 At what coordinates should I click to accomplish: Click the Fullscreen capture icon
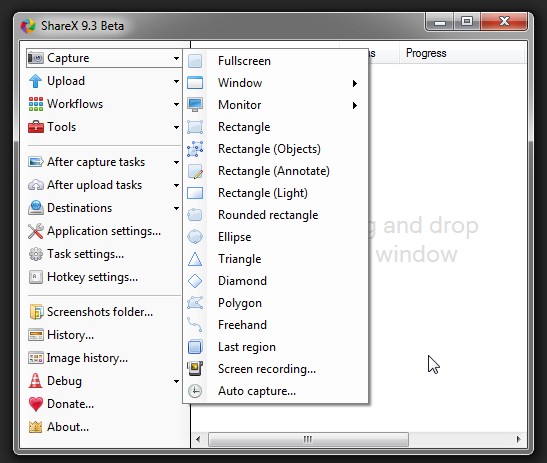click(195, 61)
